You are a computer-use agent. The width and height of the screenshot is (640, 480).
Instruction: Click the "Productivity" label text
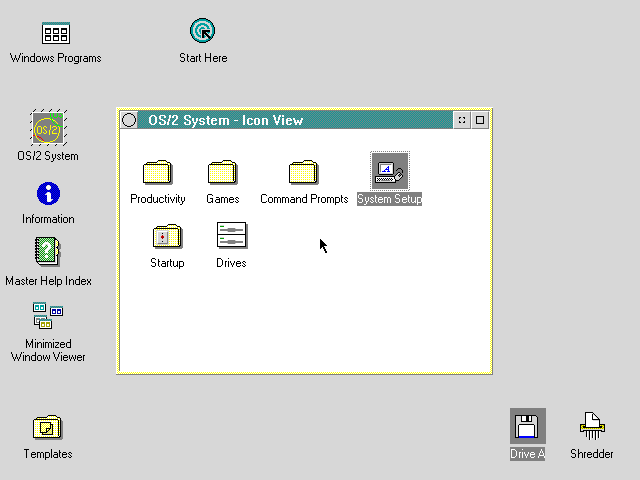158,199
